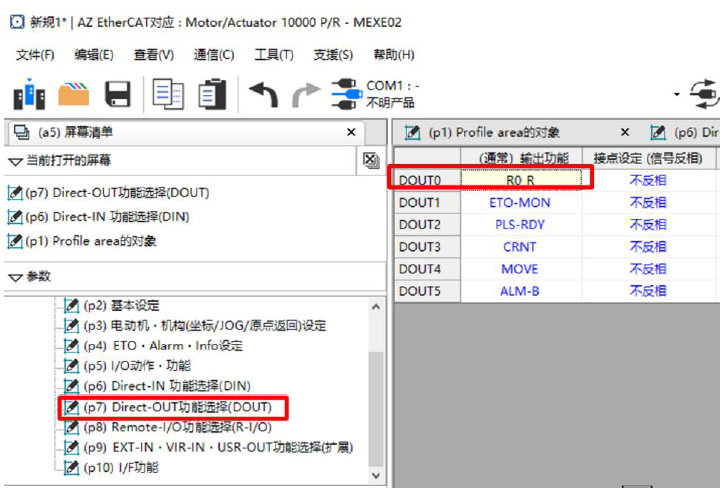
Task: Click the close-all-screens icon beside 当前打开的屏幕
Action: click(370, 160)
